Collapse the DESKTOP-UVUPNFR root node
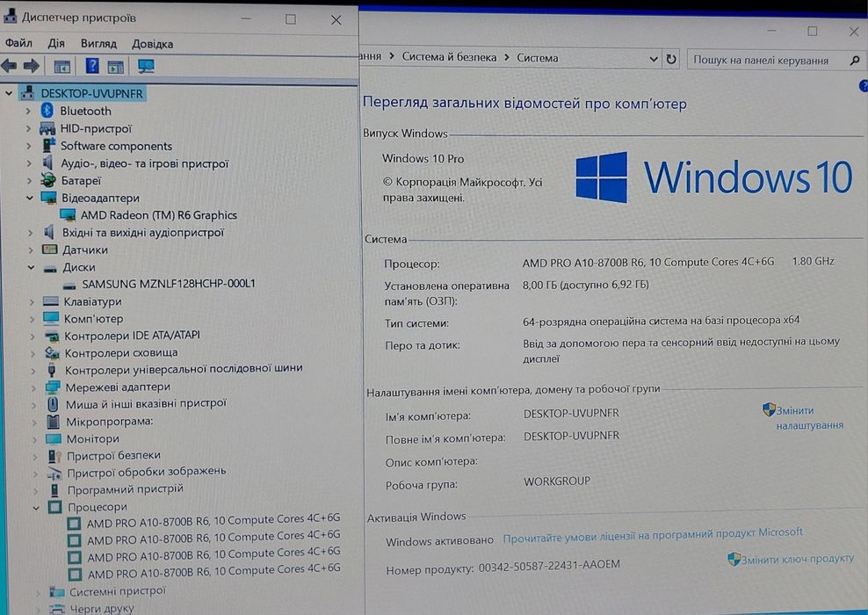 click(9, 93)
